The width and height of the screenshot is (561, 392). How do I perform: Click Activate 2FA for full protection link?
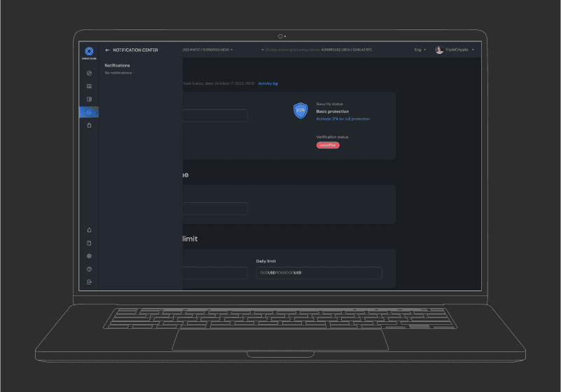(343, 119)
